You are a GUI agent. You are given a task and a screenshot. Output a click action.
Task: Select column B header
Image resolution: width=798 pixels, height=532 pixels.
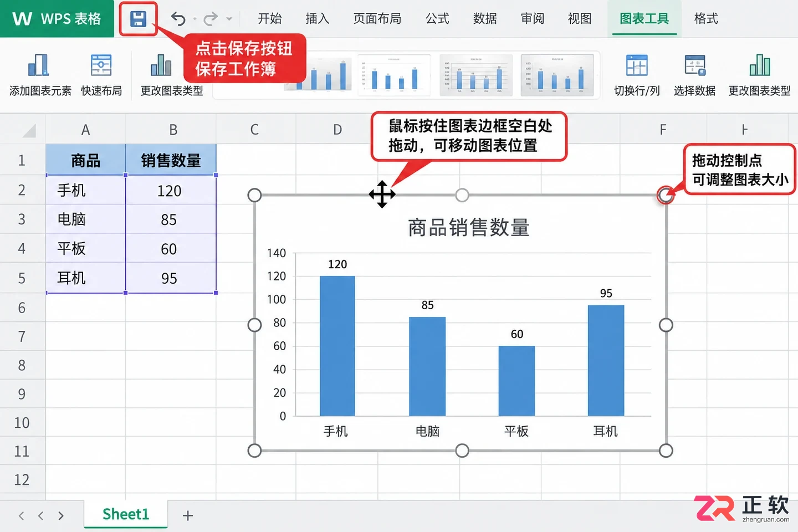[x=173, y=130]
